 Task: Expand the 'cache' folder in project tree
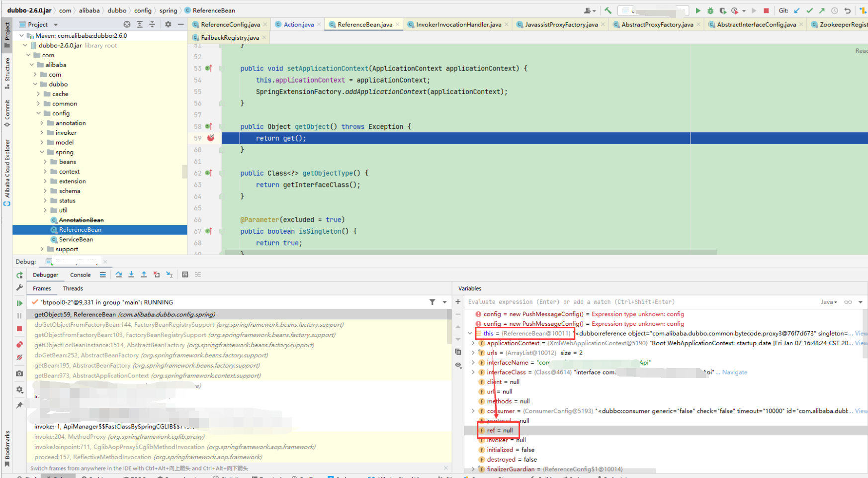click(x=38, y=94)
